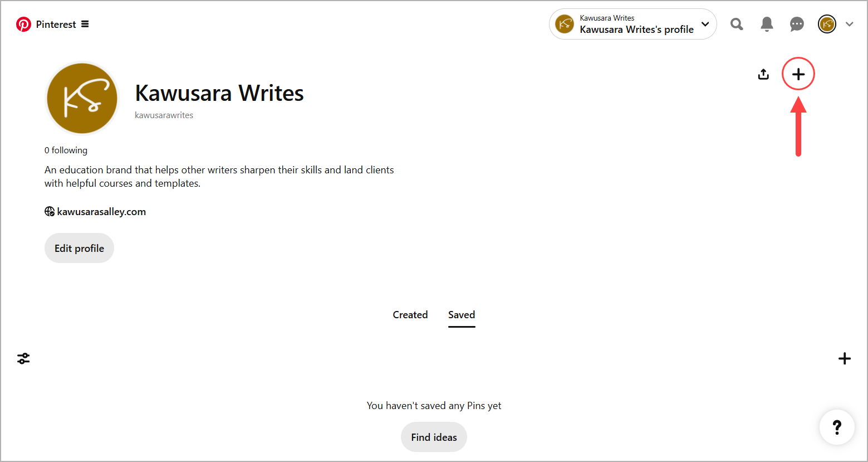The image size is (868, 462).
Task: Open messages speech bubble icon
Action: 797,24
